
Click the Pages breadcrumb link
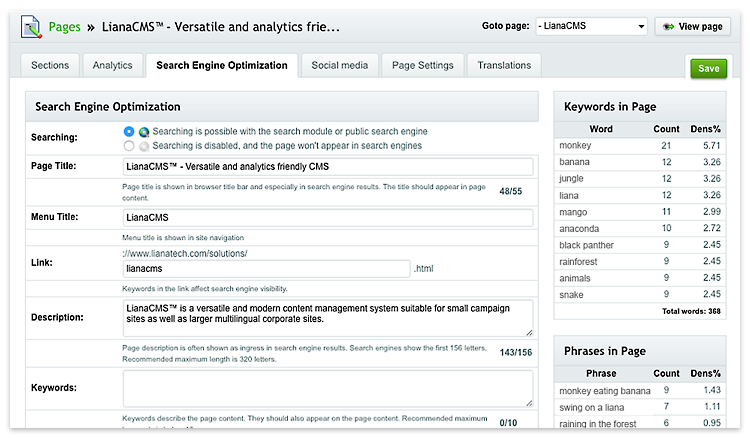(65, 27)
